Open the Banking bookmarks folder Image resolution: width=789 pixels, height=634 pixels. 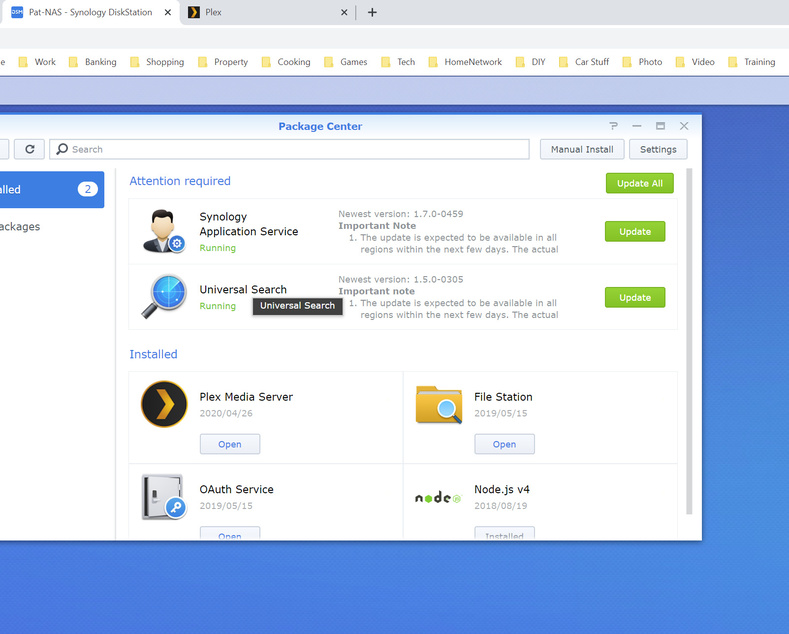[92, 62]
